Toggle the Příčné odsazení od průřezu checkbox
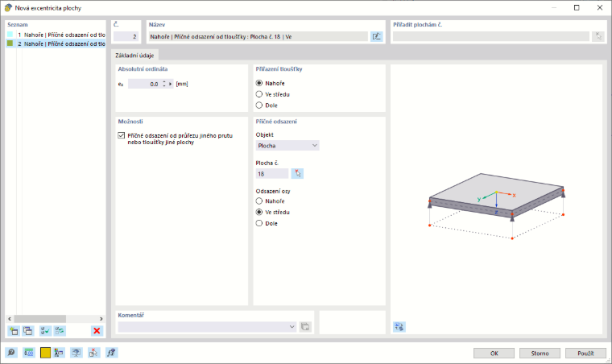Screen dimensions: 612x364 (x=122, y=135)
